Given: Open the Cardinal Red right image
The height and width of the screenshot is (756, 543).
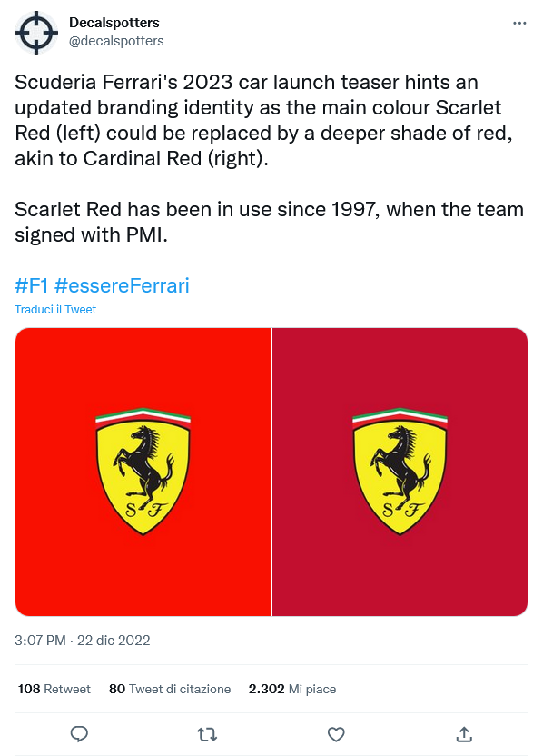Looking at the screenshot, I should click(400, 472).
